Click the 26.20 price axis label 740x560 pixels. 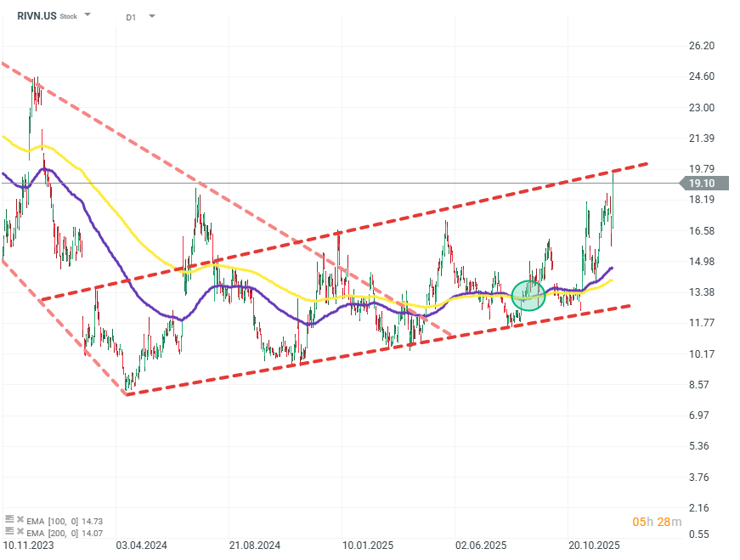point(701,46)
